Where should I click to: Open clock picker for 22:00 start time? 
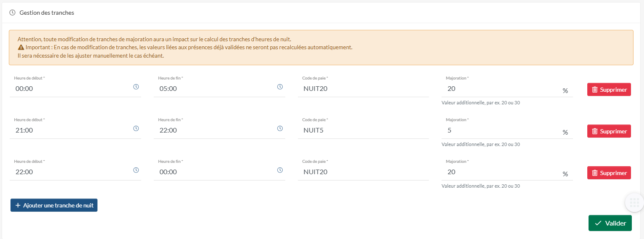pos(136,170)
